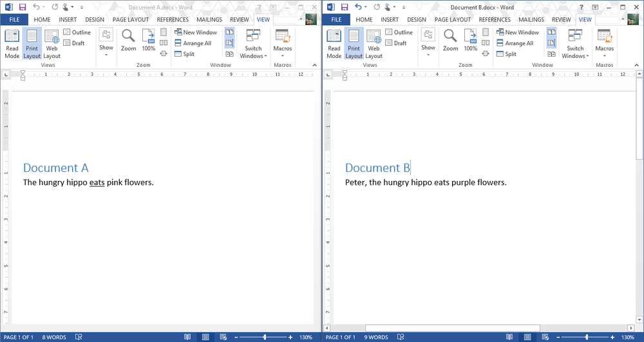
Task: Open Zoom dialog in Document A window
Action: [128, 41]
